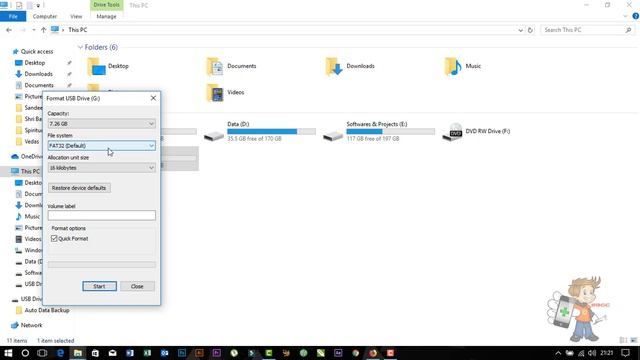Click the search magnifier icon
The image size is (640, 360).
(629, 30)
